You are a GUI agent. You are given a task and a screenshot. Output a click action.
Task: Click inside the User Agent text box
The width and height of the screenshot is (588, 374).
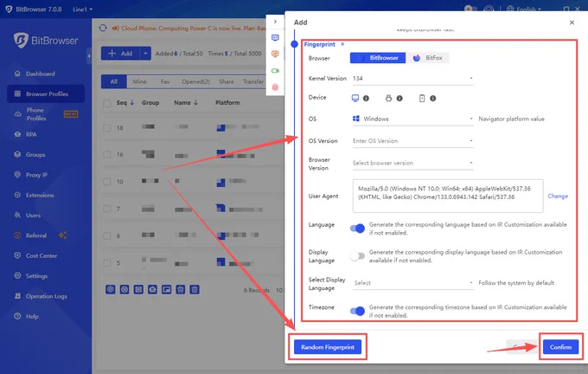click(448, 196)
